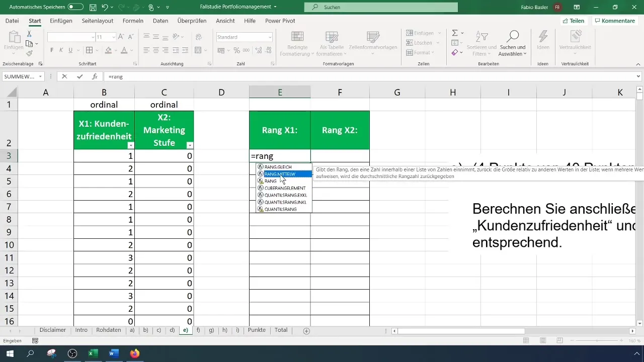Decrease font size with smaller A icon
Image resolution: width=644 pixels, height=362 pixels.
[131, 37]
